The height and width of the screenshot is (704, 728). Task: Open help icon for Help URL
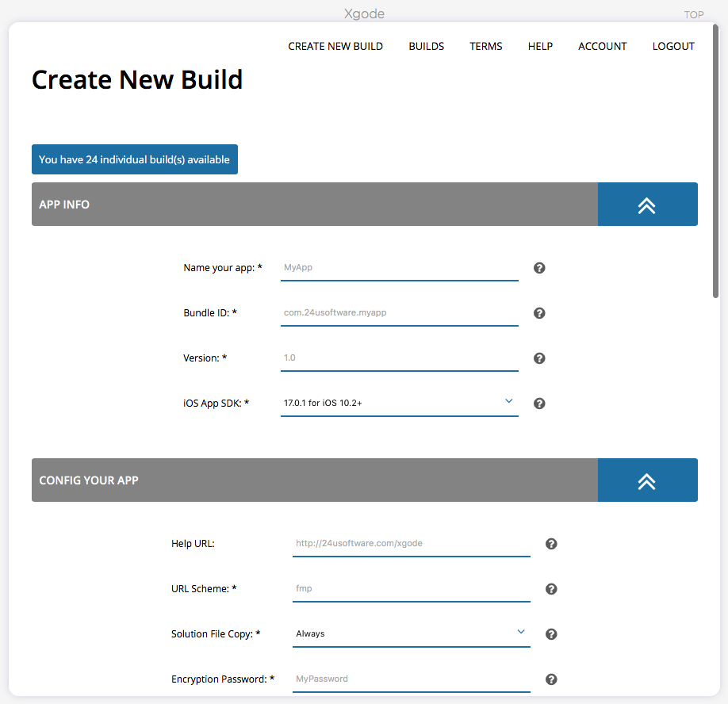tap(551, 543)
